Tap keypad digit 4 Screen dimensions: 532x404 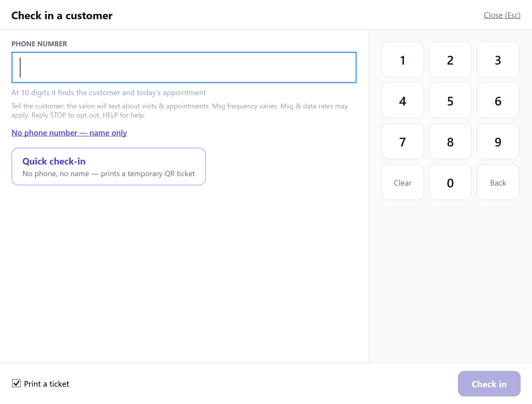pos(402,101)
